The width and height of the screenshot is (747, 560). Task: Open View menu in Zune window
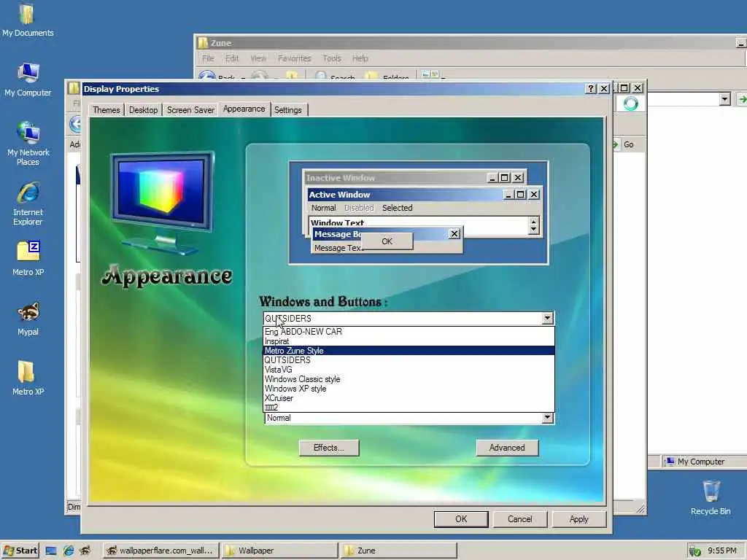(258, 58)
